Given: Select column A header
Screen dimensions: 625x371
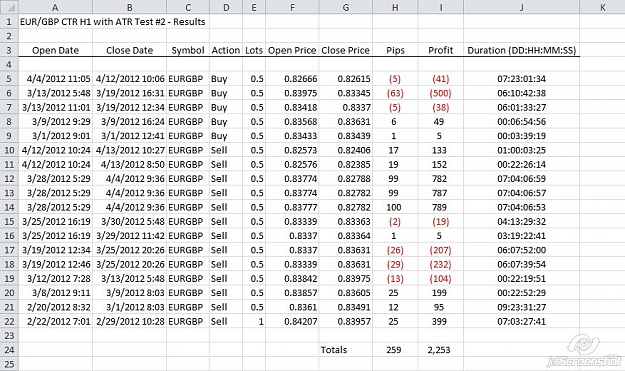Looking at the screenshot, I should click(56, 7).
